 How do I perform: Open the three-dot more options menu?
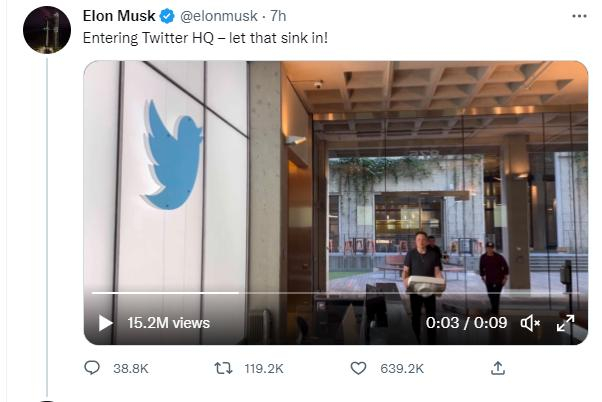(579, 16)
